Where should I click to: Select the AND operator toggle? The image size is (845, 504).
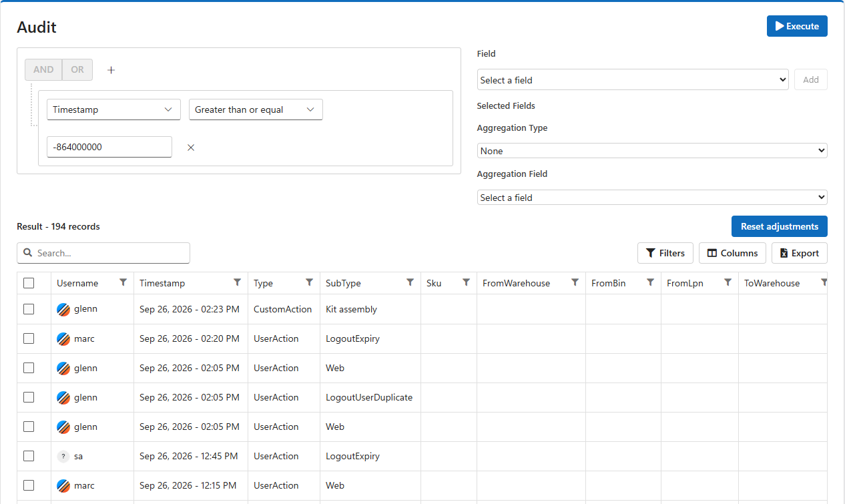(43, 70)
